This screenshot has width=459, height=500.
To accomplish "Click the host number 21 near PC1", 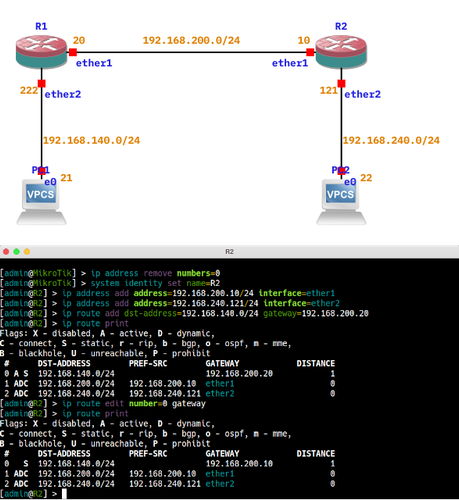I will pyautogui.click(x=66, y=178).
